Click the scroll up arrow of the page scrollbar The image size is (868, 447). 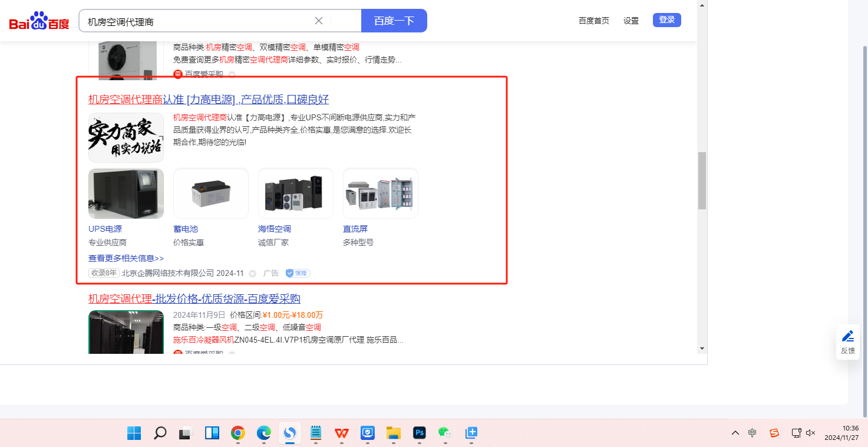701,5
